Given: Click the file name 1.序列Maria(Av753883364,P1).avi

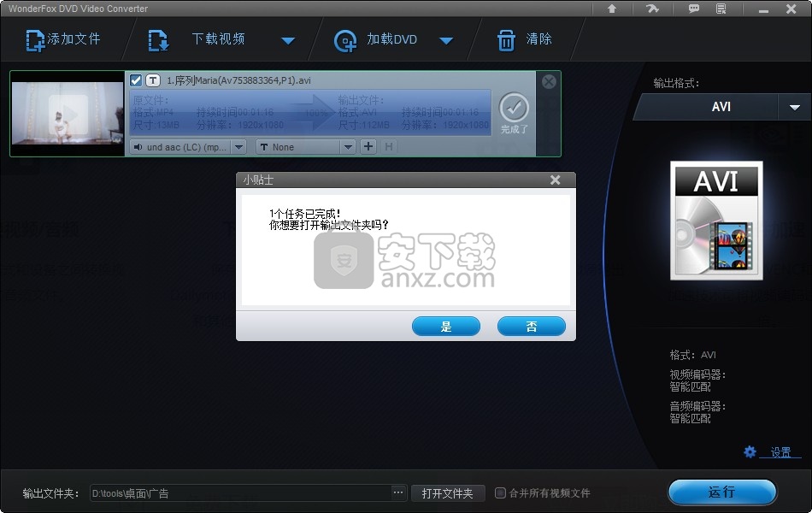Looking at the screenshot, I should (x=238, y=80).
